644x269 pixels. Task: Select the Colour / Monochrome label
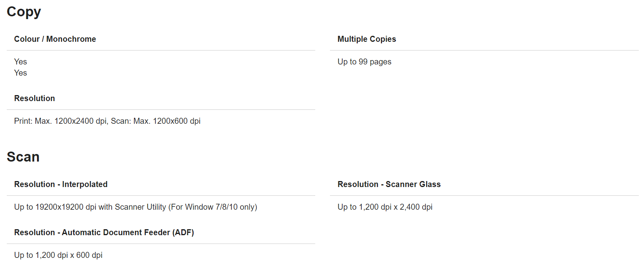click(55, 39)
